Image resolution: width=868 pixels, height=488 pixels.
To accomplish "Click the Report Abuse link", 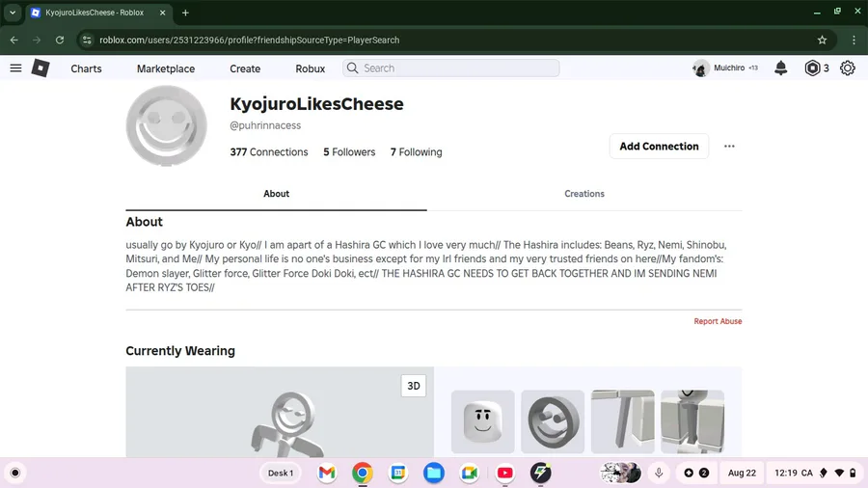I will [x=718, y=321].
